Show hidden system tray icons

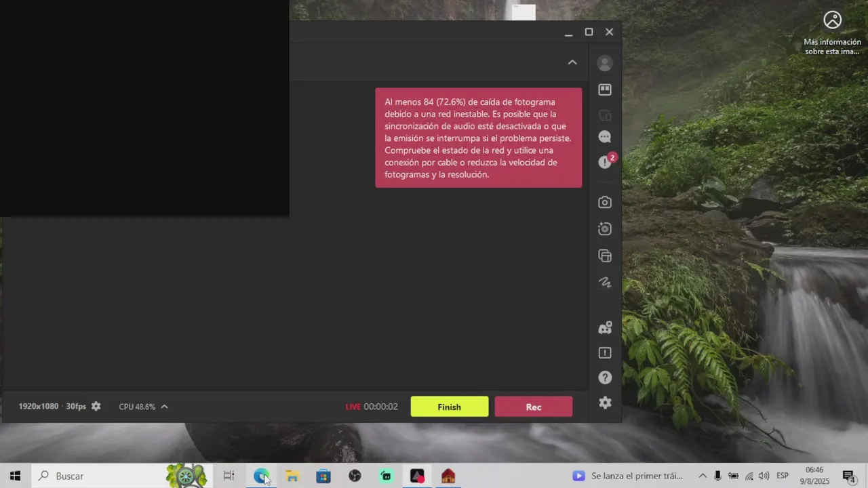point(703,476)
